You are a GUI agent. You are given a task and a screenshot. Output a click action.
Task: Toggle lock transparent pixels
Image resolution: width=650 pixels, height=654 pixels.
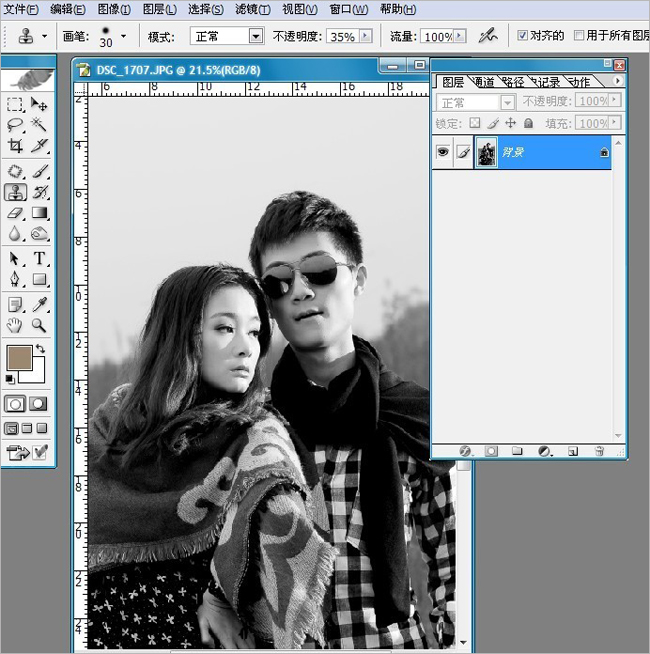coord(475,123)
